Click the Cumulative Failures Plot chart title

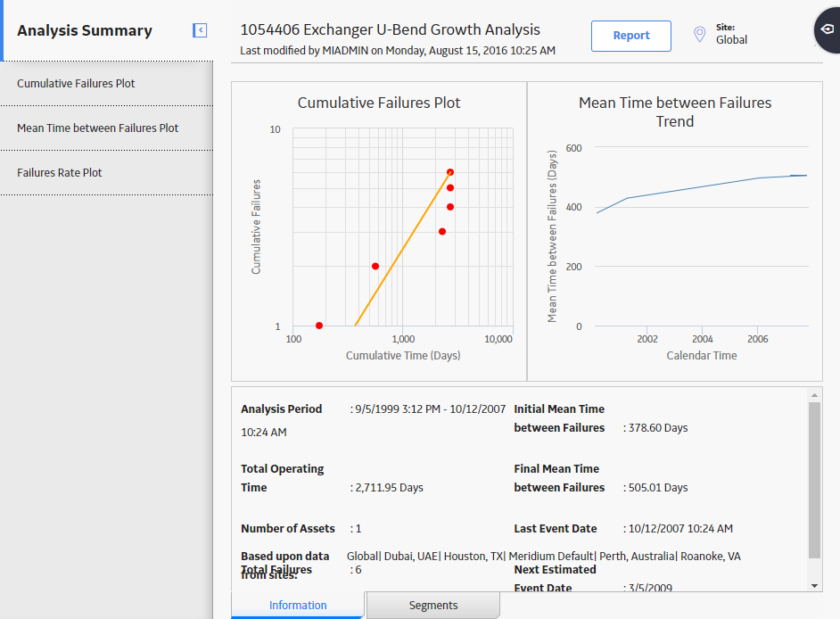(x=379, y=103)
